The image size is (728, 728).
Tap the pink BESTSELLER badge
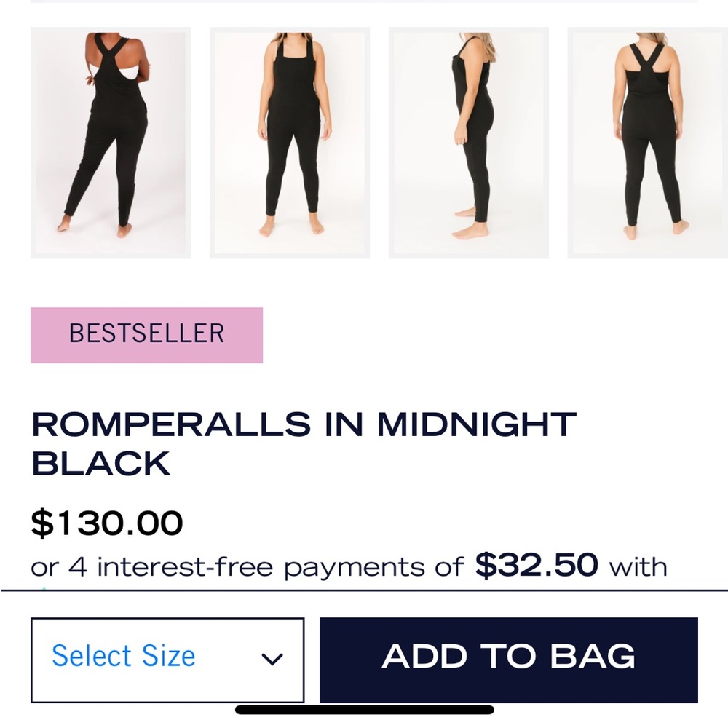point(147,335)
